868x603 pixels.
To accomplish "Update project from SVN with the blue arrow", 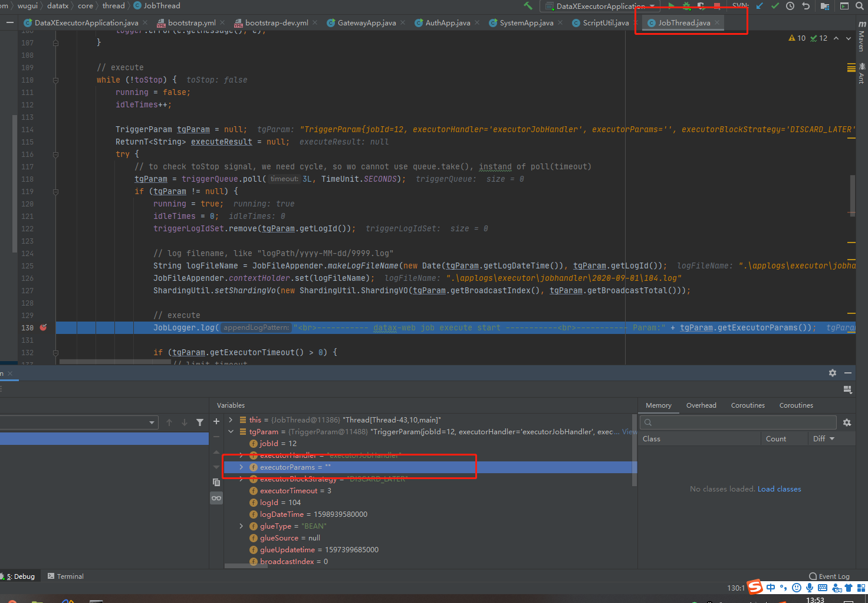I will click(759, 6).
